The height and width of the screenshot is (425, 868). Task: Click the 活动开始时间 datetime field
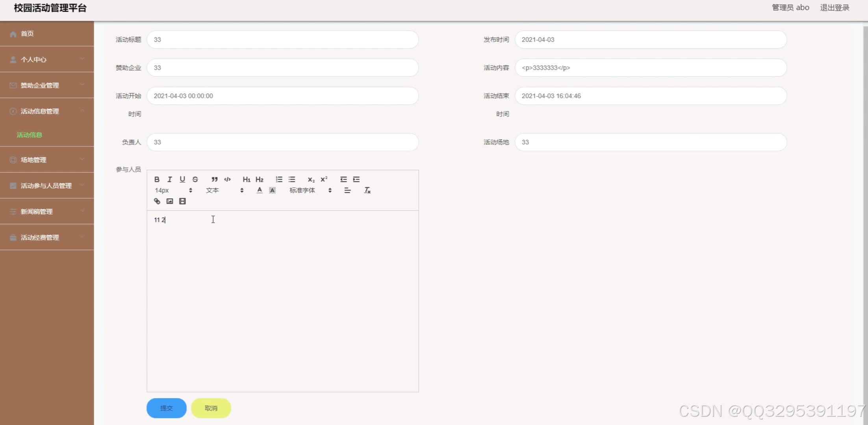tap(283, 96)
